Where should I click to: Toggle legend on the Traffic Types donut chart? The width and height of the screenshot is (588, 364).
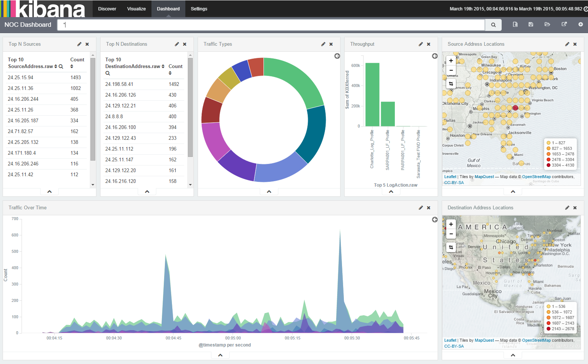[337, 56]
